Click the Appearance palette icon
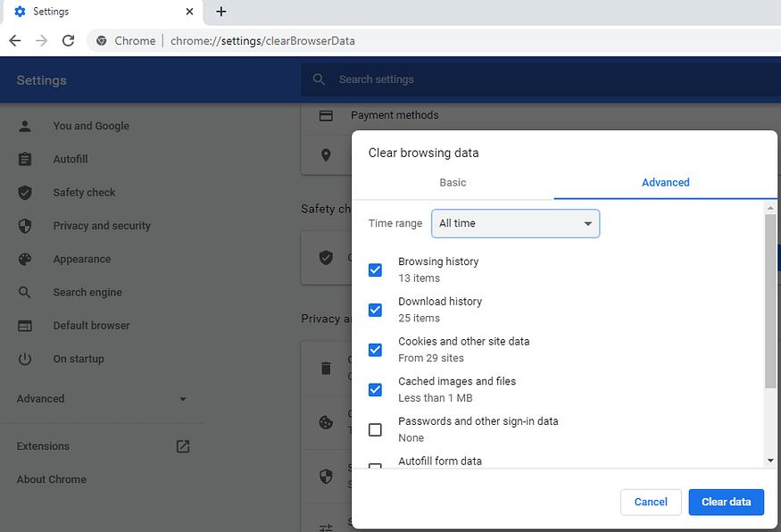 25,259
